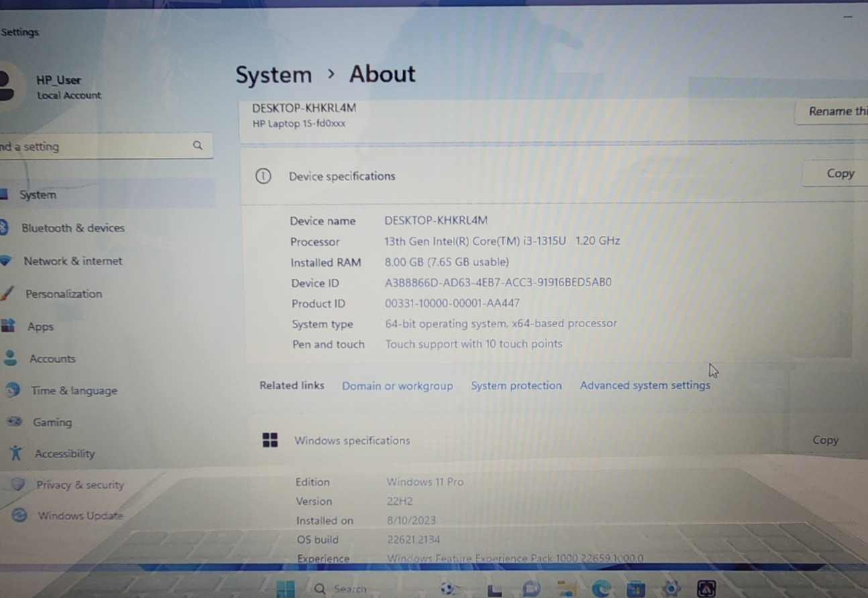868x598 pixels.
Task: Open File Explorer from the taskbar
Action: pyautogui.click(x=566, y=589)
